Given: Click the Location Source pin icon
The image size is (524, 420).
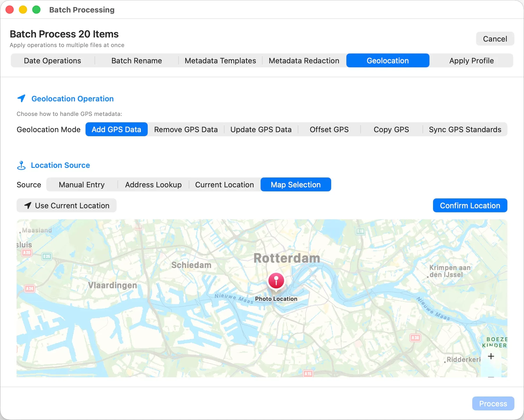Looking at the screenshot, I should pyautogui.click(x=22, y=165).
